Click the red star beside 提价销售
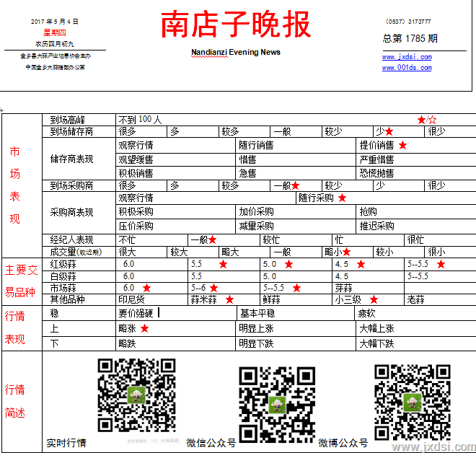Image resolution: width=476 pixels, height=453 pixels. (x=402, y=145)
